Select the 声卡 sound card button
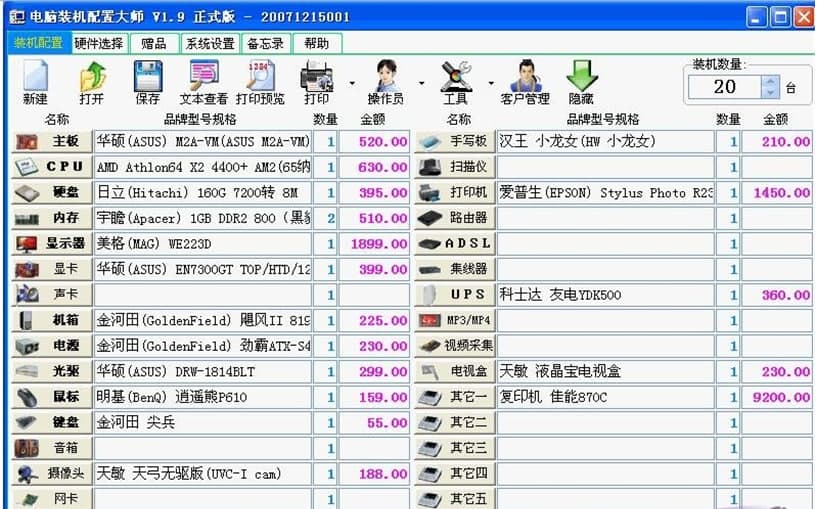Screen dimensions: 823x509 click(x=51, y=295)
